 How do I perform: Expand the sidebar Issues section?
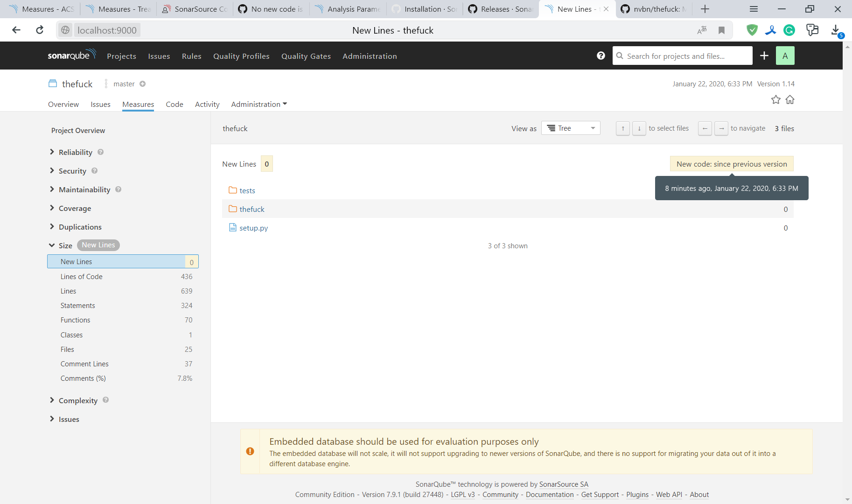[64, 419]
